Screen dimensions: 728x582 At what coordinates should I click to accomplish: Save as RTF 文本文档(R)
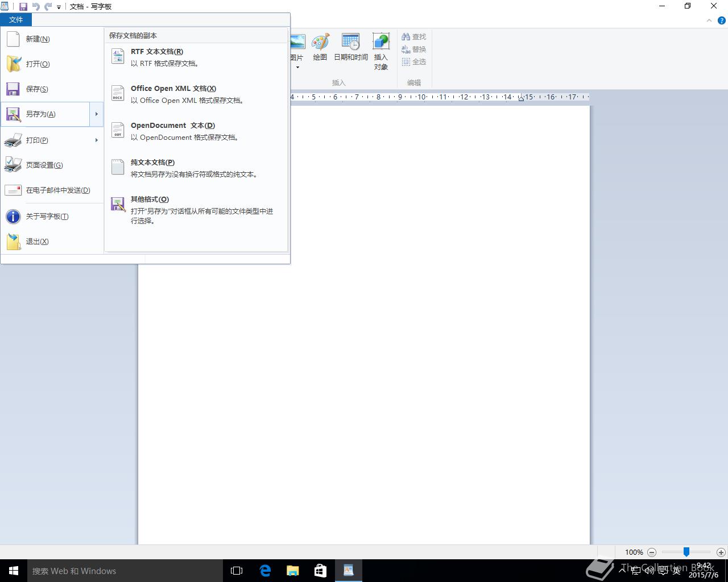pyautogui.click(x=196, y=57)
